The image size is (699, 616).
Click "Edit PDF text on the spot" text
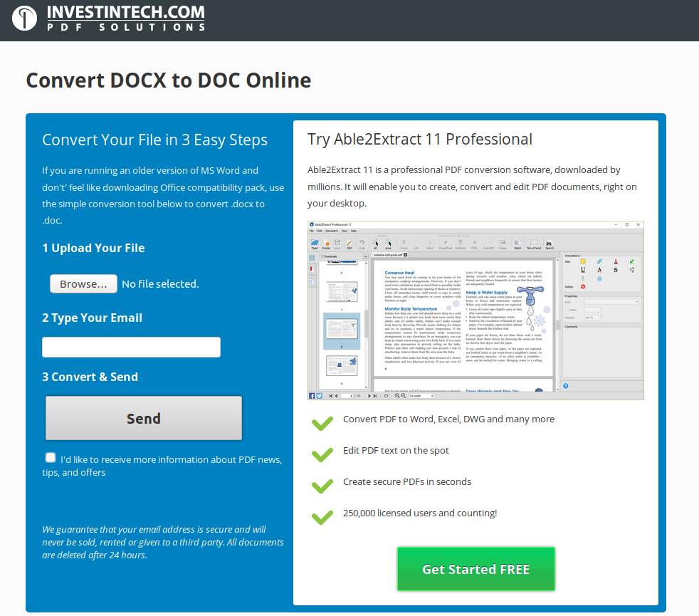click(396, 451)
